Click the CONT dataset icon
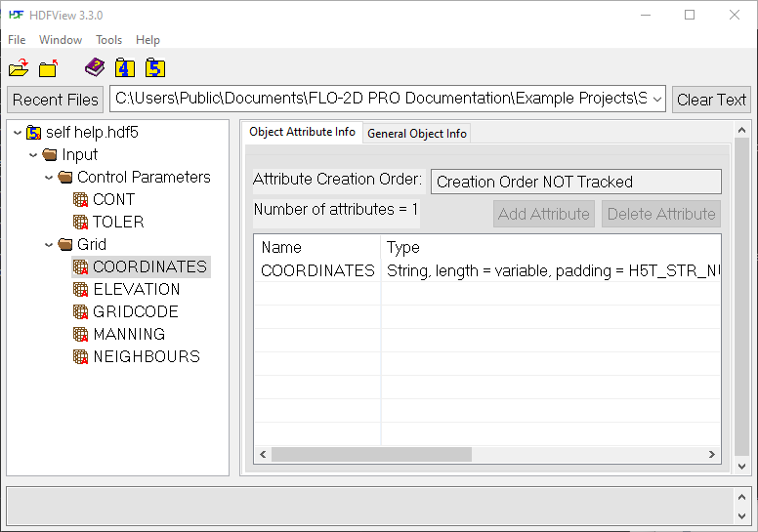The height and width of the screenshot is (532, 758). tap(81, 200)
